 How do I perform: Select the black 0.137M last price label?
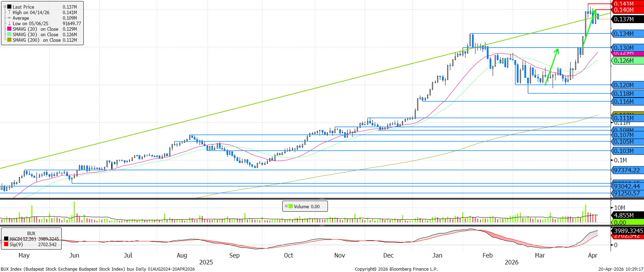[x=627, y=19]
